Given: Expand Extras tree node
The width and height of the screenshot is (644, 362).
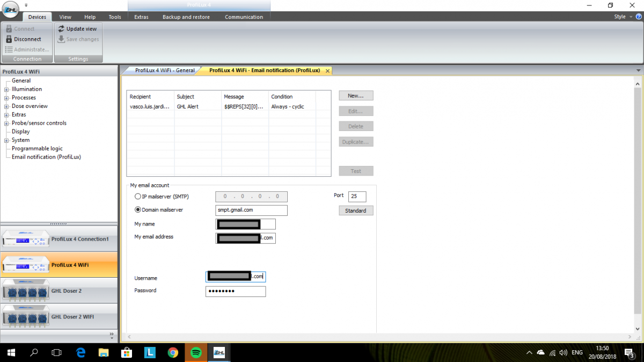Looking at the screenshot, I should [6, 115].
